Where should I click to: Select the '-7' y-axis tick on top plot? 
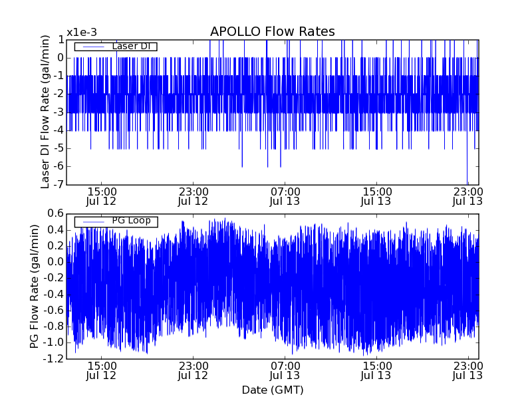pos(59,184)
